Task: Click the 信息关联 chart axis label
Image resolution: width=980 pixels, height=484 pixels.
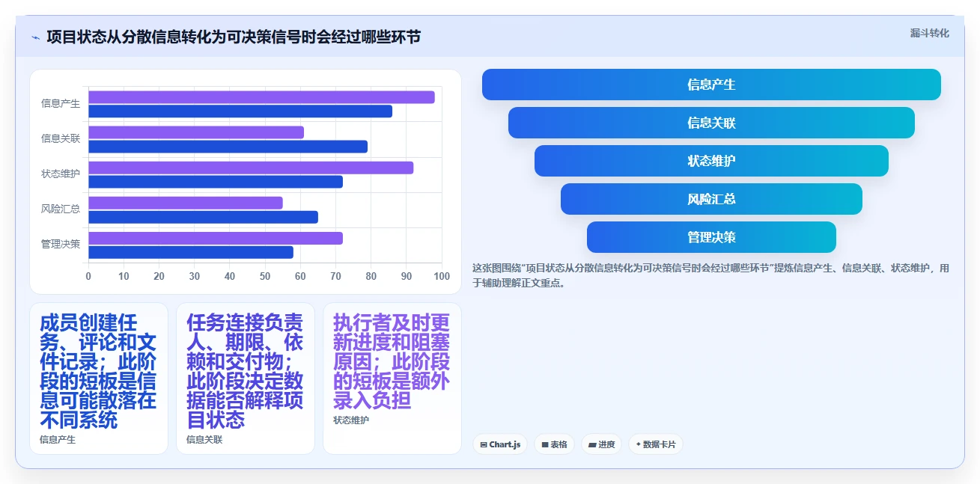Action: tap(61, 139)
